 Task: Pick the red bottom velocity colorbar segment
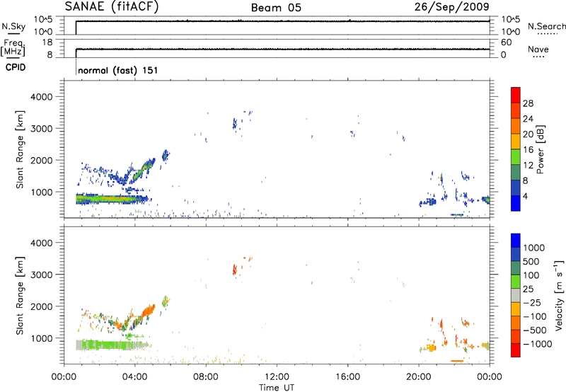(x=516, y=350)
